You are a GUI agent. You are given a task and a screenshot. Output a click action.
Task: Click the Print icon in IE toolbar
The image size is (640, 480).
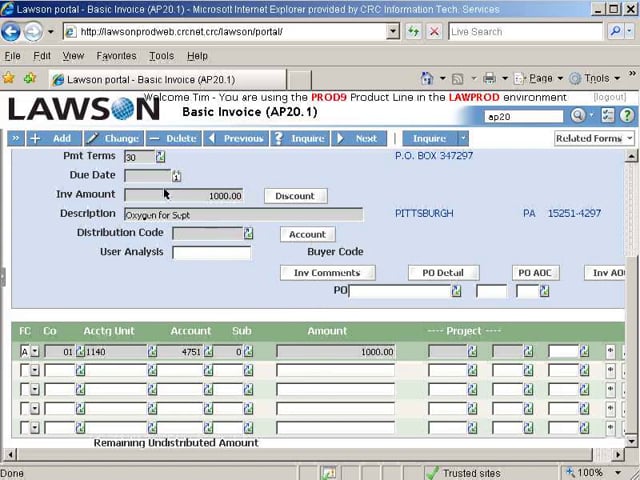(x=489, y=78)
